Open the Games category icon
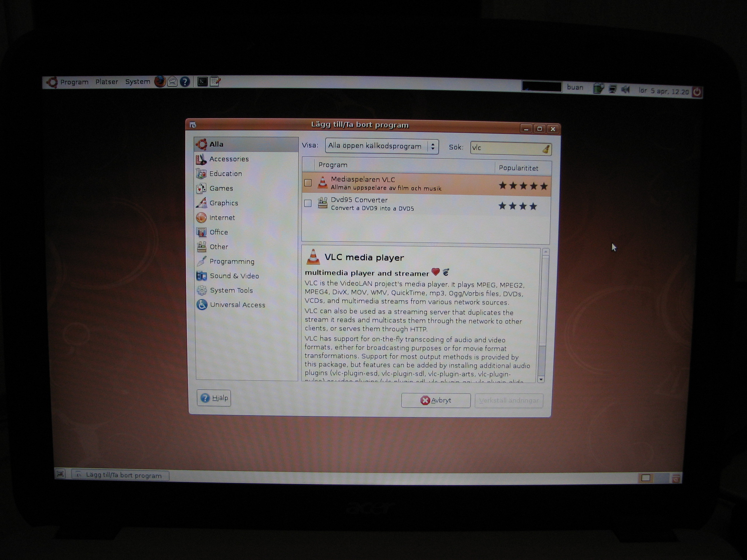 (201, 188)
